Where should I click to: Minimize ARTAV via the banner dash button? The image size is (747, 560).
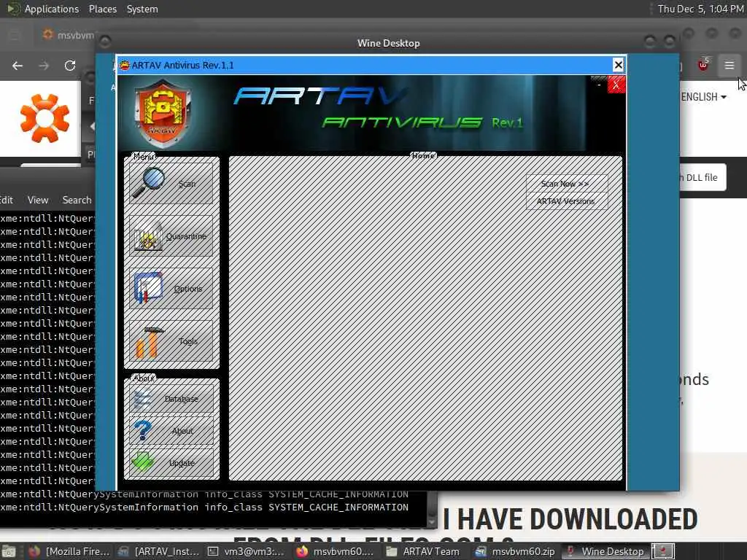tap(599, 85)
